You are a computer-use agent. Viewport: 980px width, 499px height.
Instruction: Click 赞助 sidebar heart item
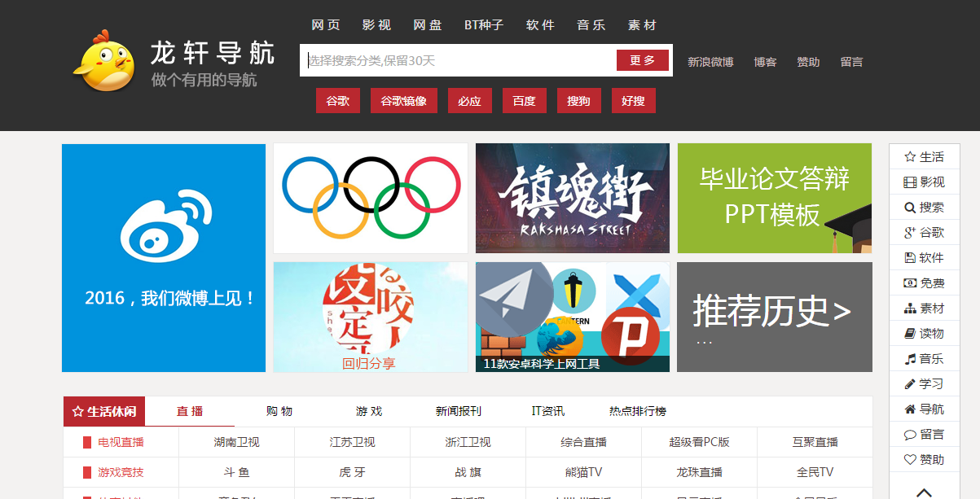(x=924, y=460)
